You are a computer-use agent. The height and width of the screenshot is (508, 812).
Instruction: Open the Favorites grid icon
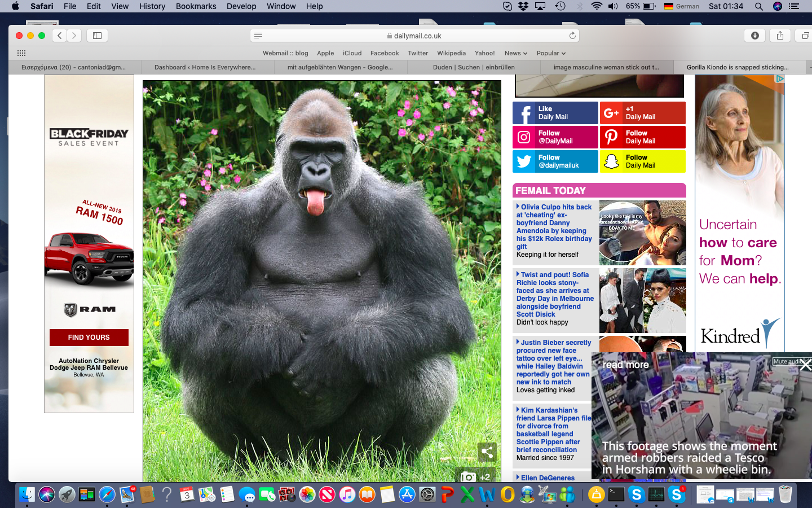point(21,53)
